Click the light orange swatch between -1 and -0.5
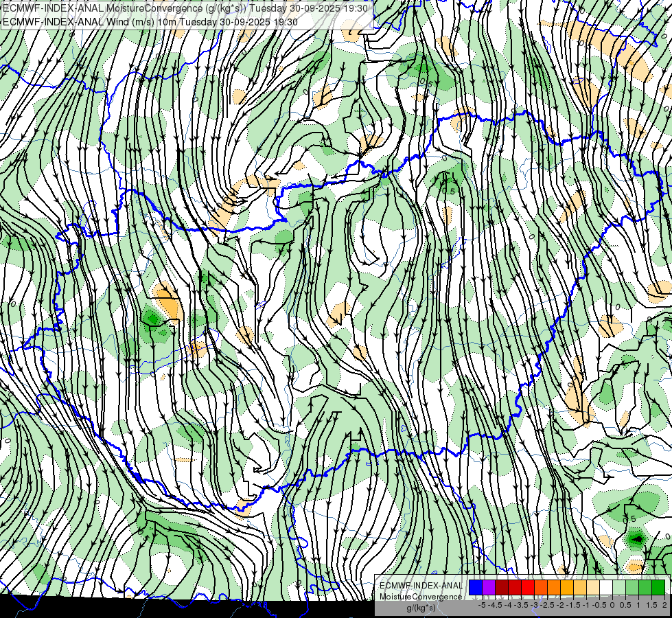This screenshot has height=618, width=672. coord(580,588)
